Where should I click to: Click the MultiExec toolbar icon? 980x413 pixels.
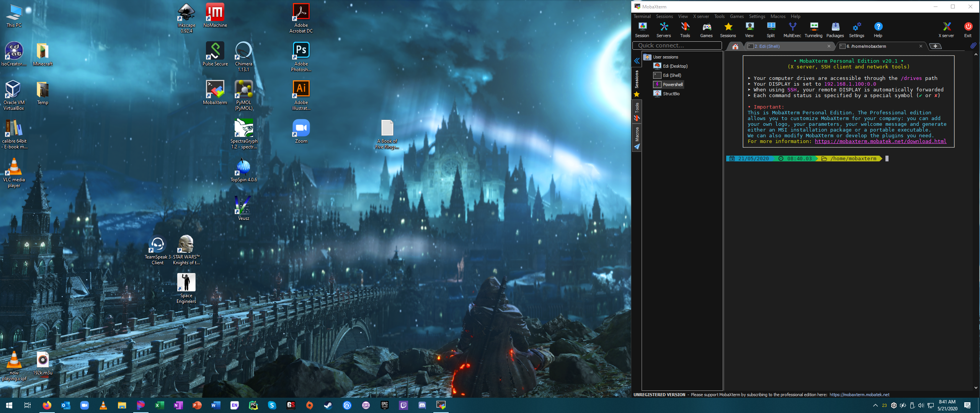[792, 30]
